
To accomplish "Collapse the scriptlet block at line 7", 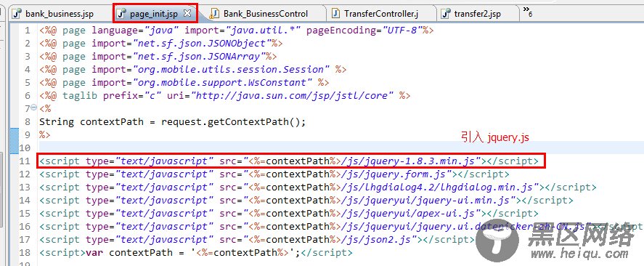I will click(x=33, y=108).
